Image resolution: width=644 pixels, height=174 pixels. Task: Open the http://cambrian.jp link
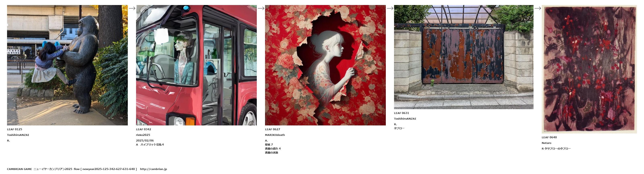(154, 169)
